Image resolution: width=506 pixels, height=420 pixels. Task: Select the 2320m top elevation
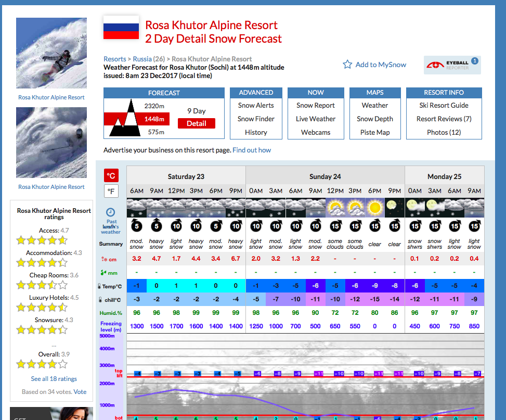[x=154, y=106]
